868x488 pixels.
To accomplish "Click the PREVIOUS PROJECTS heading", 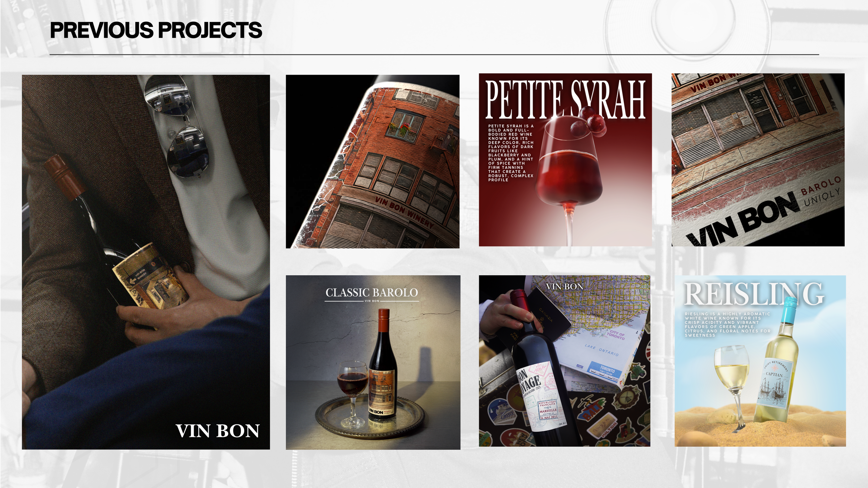I will pos(156,30).
